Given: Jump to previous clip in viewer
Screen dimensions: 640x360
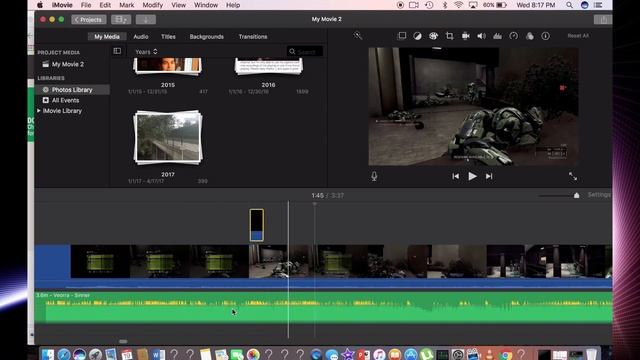Looking at the screenshot, I should [456, 176].
